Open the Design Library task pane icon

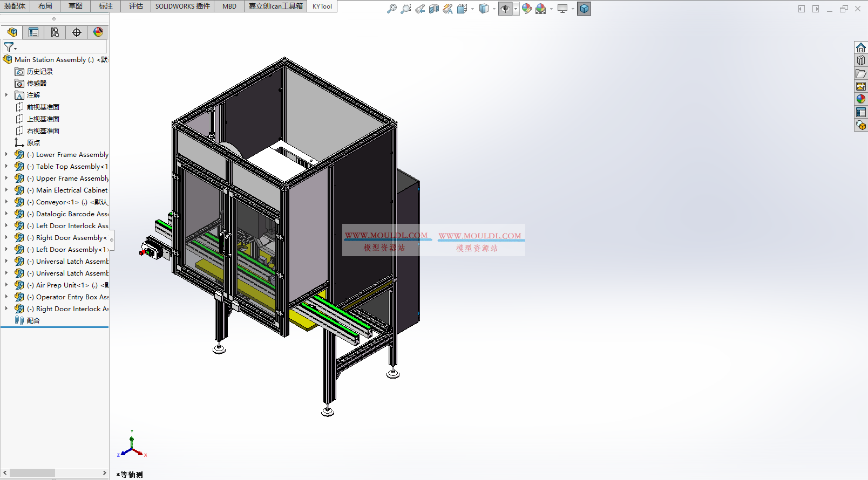(861, 60)
